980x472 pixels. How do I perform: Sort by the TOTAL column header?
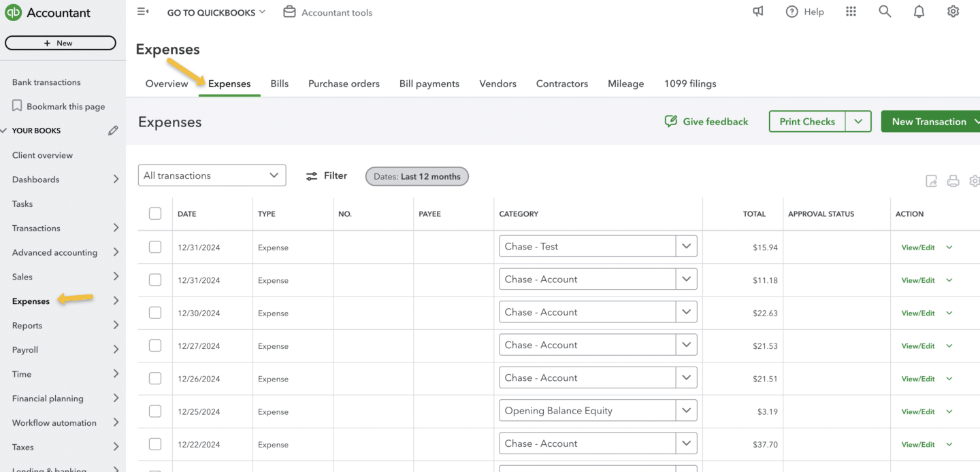point(754,214)
